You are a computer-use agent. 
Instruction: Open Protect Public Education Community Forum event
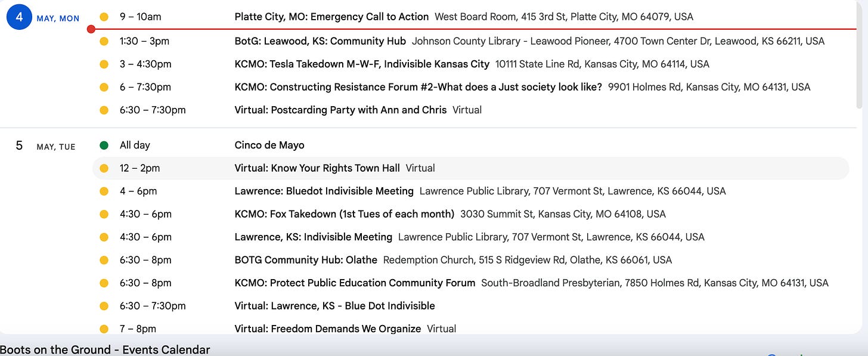[471, 283]
